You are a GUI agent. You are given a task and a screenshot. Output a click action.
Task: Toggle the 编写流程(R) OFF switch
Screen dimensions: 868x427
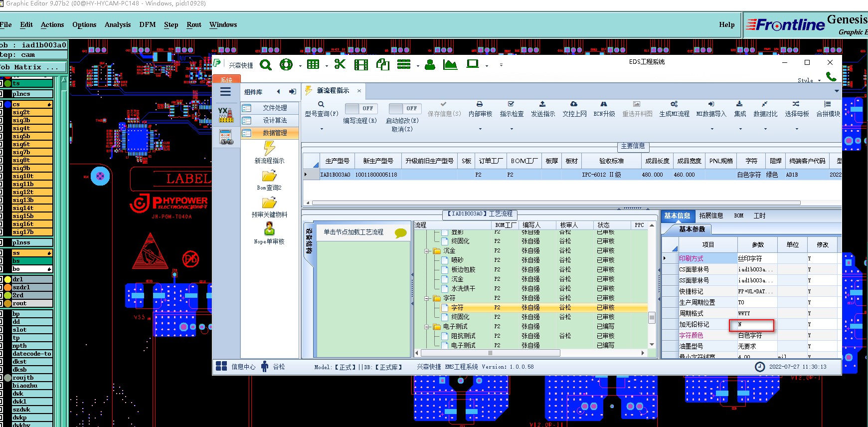(x=361, y=108)
